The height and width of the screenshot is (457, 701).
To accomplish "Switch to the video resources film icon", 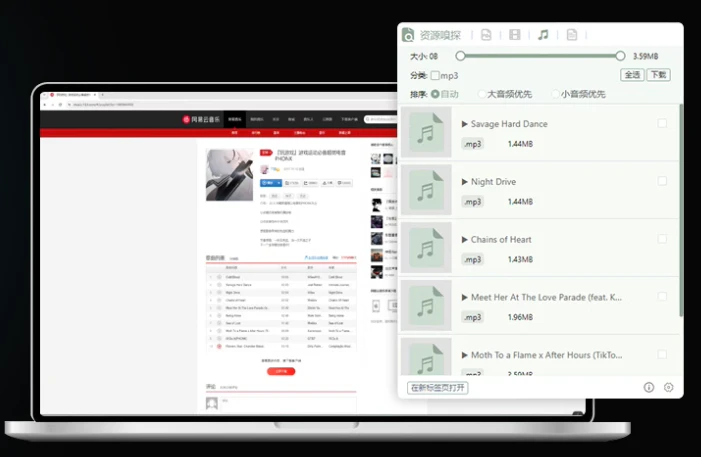I will [514, 35].
